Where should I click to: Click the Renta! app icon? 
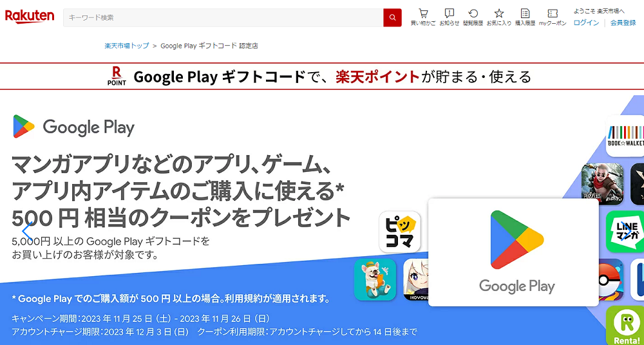coord(625,325)
